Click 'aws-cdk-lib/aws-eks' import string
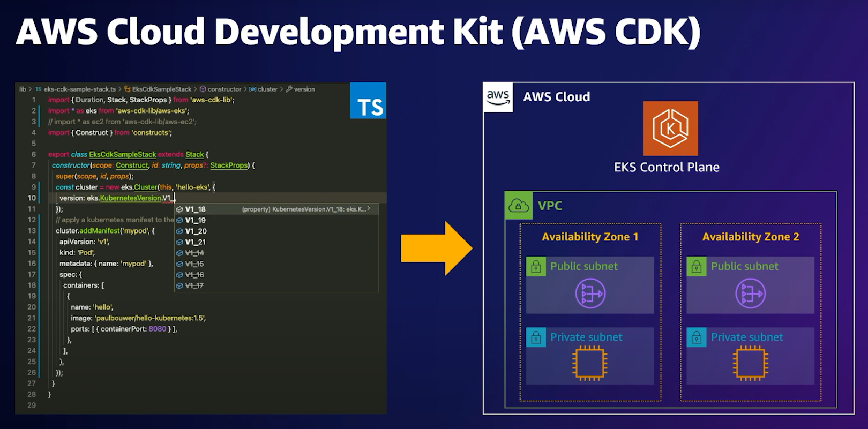This screenshot has width=868, height=429. pyautogui.click(x=153, y=111)
